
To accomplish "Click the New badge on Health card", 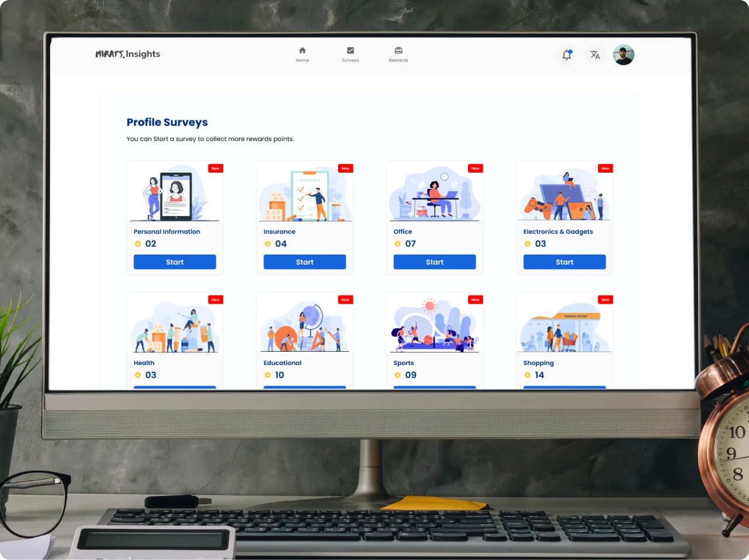I will tap(215, 300).
